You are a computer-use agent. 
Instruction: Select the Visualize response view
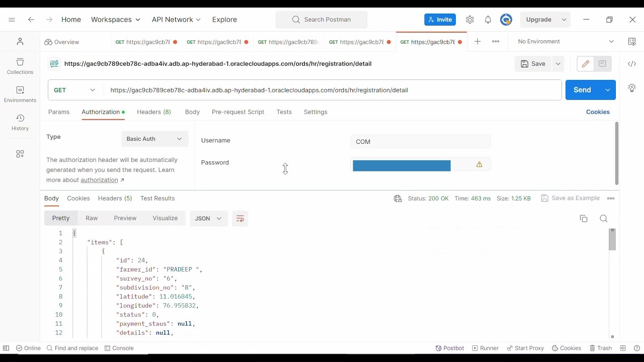tap(165, 218)
